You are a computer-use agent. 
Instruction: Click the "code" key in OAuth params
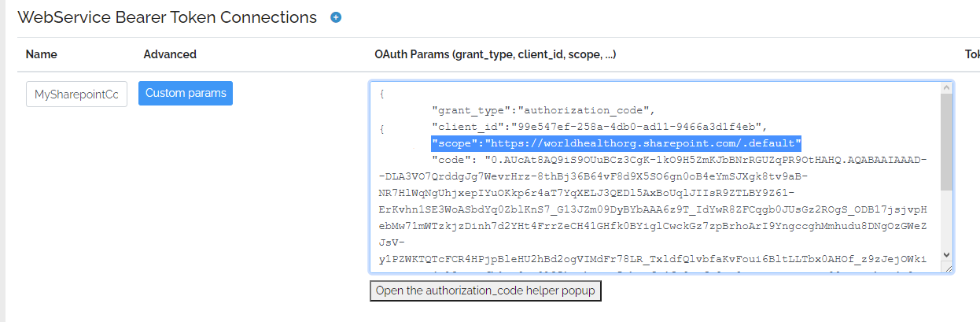(x=450, y=160)
